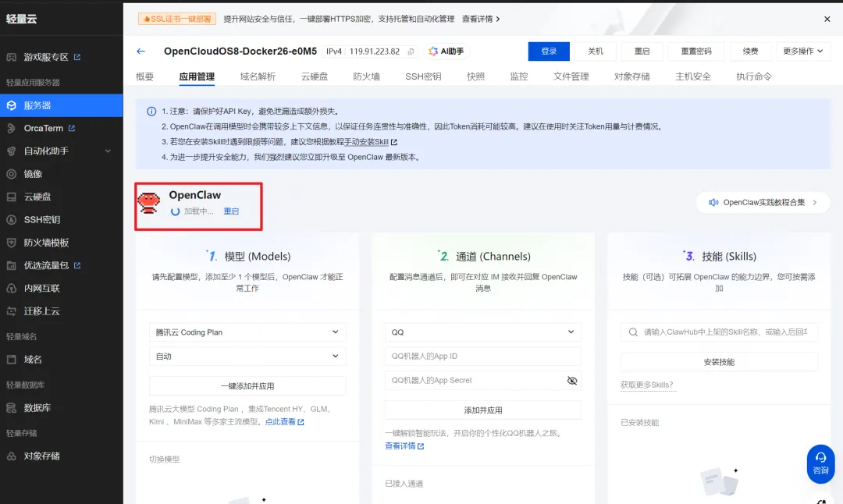Image resolution: width=843 pixels, height=504 pixels.
Task: Switch to the 防火墙 tab
Action: tap(366, 76)
